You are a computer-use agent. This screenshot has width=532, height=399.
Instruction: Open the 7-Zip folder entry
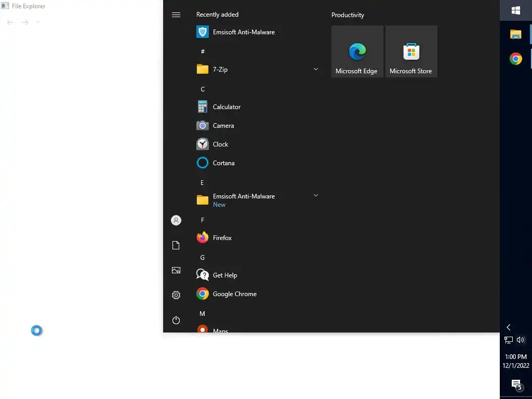(x=258, y=70)
